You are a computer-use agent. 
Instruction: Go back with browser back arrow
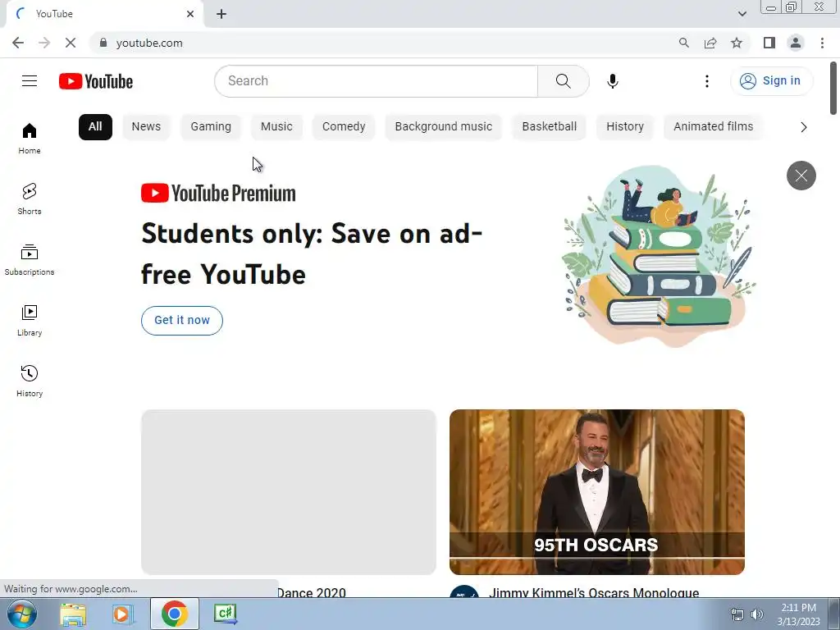[x=18, y=43]
